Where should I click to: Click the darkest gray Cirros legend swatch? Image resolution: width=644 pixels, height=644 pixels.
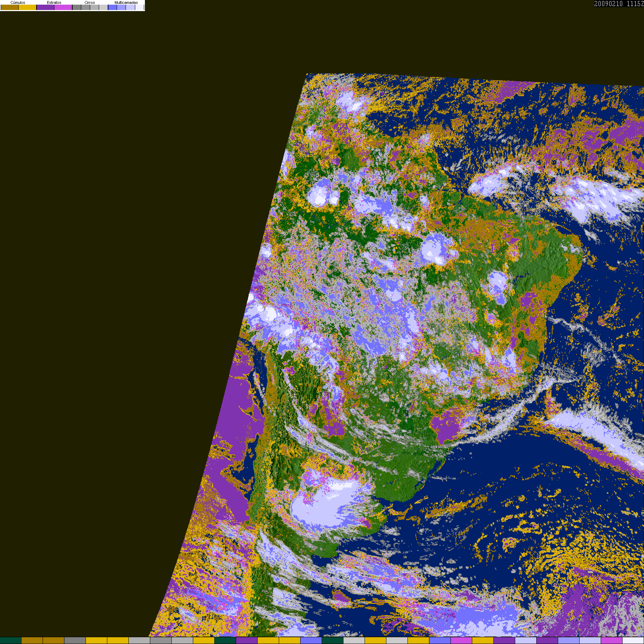77,8
